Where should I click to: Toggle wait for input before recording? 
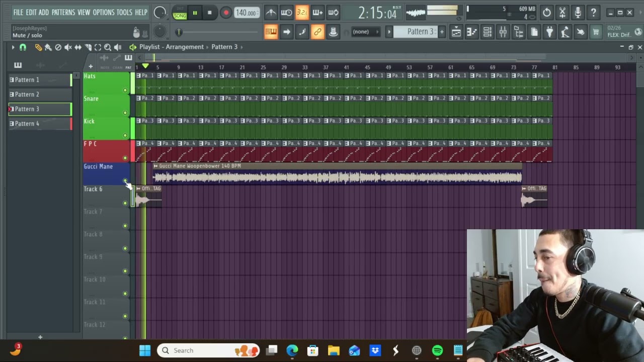(286, 13)
